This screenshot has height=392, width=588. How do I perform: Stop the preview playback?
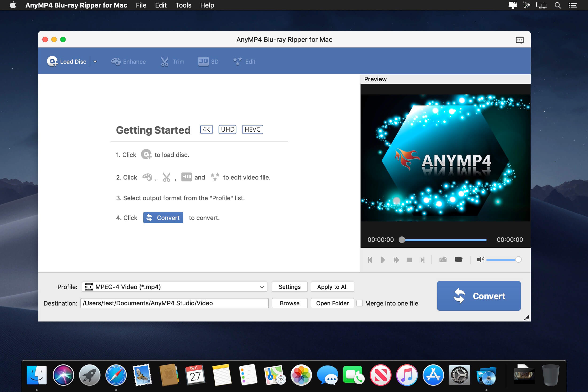(409, 260)
